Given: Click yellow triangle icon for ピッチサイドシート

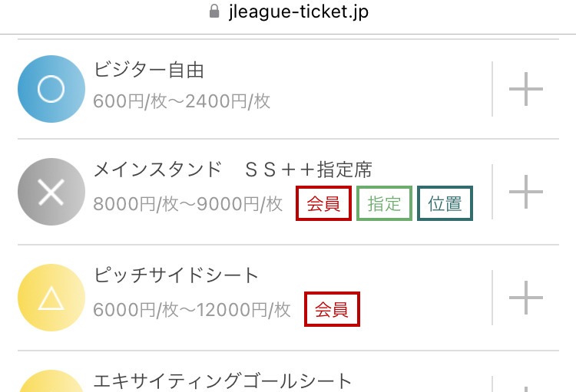Looking at the screenshot, I should click(51, 298).
